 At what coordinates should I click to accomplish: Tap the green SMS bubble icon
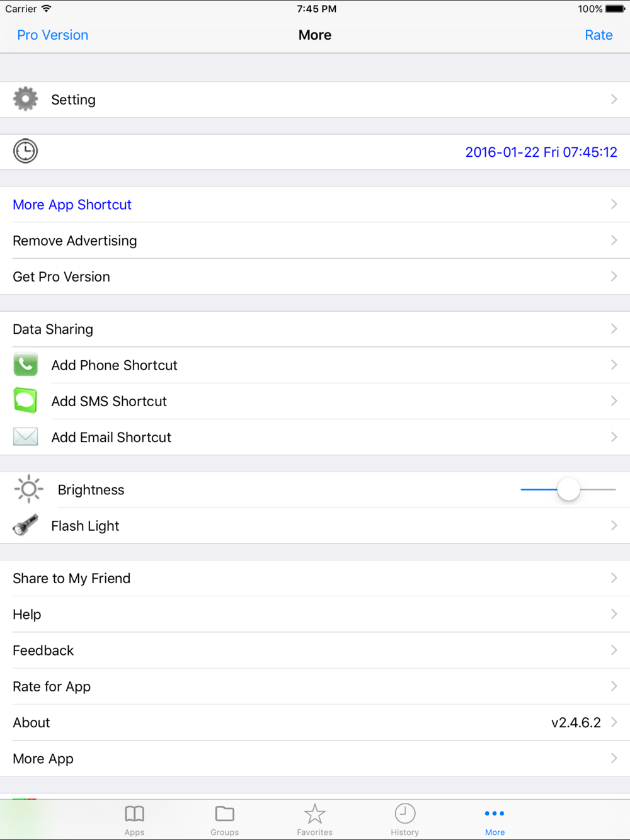click(25, 401)
